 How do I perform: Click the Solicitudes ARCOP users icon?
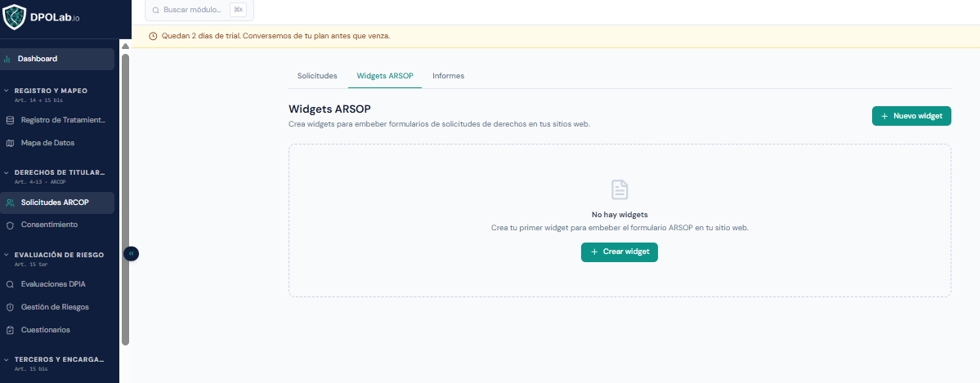click(x=9, y=203)
